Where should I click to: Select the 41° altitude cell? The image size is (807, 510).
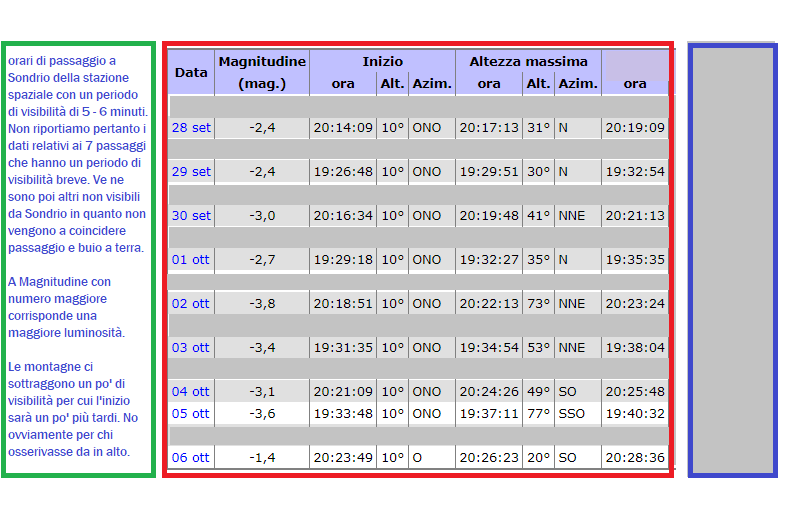538,216
